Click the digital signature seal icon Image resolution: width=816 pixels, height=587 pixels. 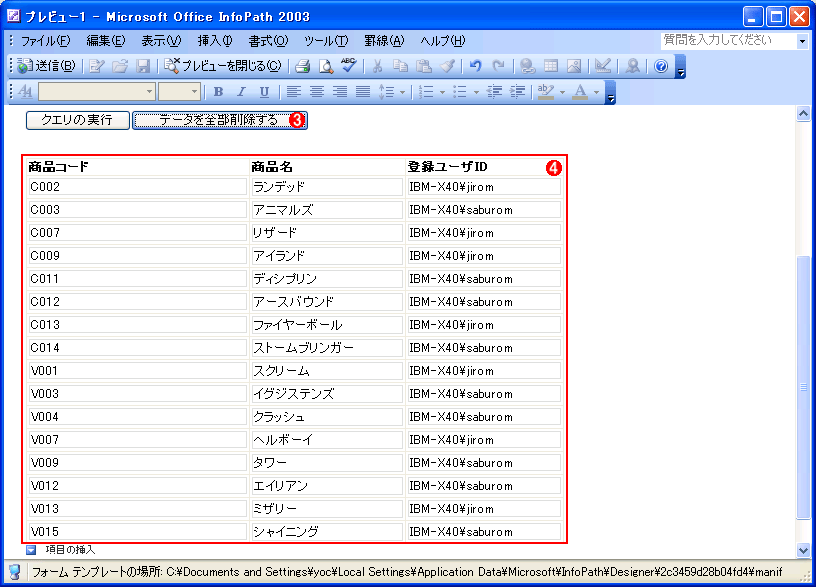coord(632,66)
